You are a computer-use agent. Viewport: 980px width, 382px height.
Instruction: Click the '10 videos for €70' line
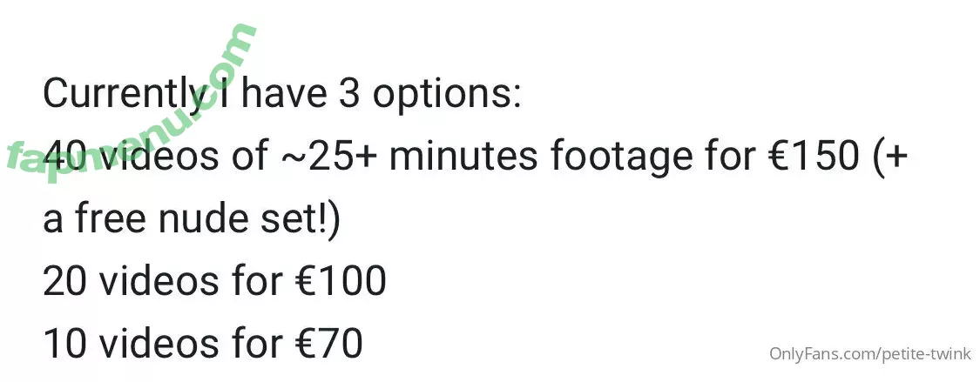coord(202,344)
